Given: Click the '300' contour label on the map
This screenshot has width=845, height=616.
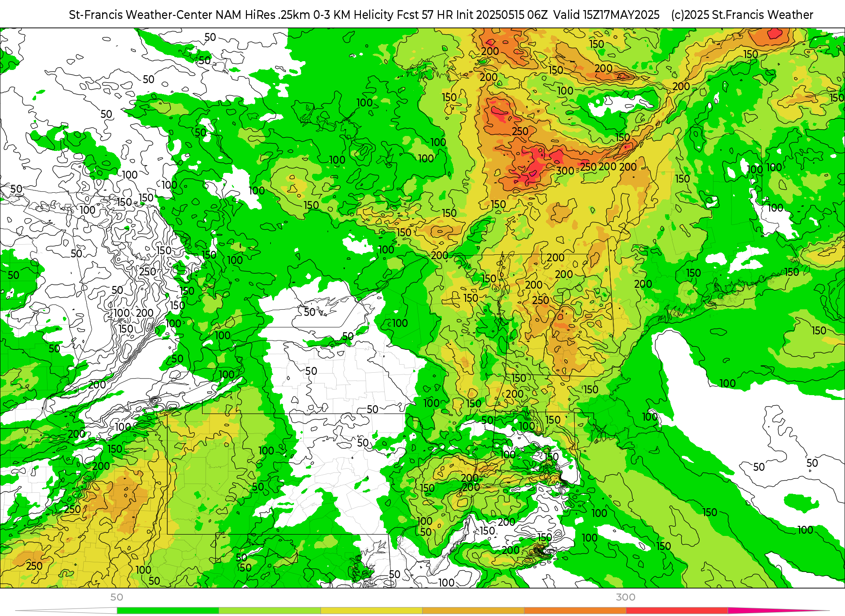Looking at the screenshot, I should 565,171.
